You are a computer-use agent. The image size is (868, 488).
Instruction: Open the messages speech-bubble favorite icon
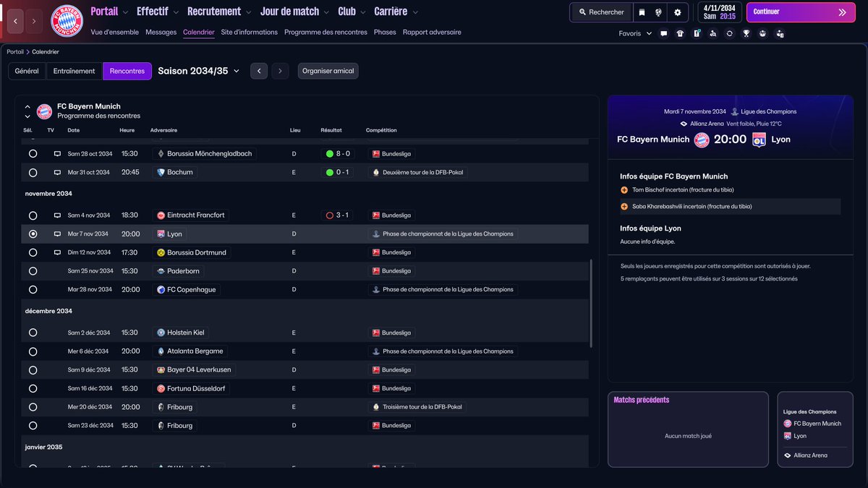[x=664, y=33]
